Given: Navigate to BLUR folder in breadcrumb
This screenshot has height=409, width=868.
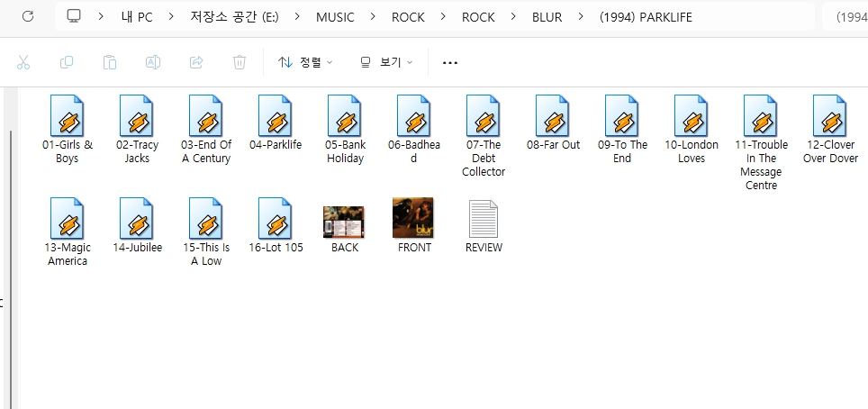Looking at the screenshot, I should pyautogui.click(x=547, y=17).
